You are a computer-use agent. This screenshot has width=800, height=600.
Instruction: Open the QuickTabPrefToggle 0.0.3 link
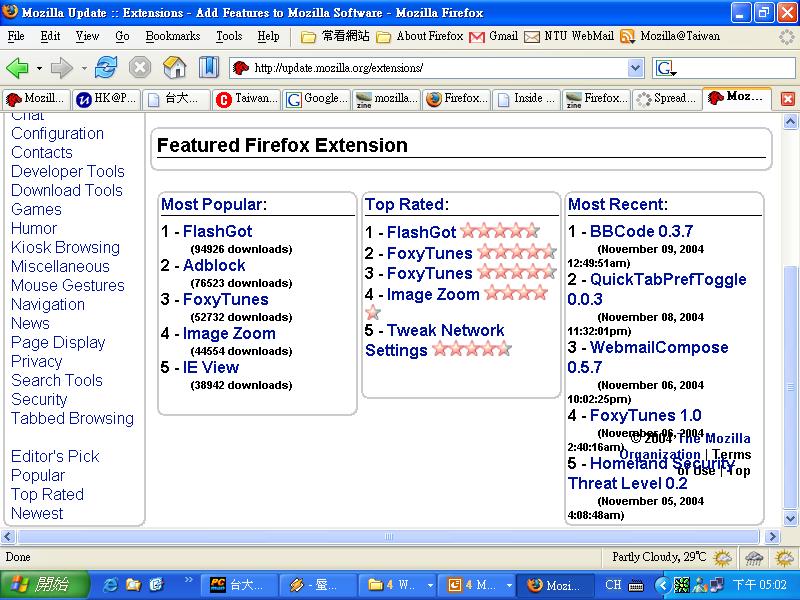click(657, 289)
